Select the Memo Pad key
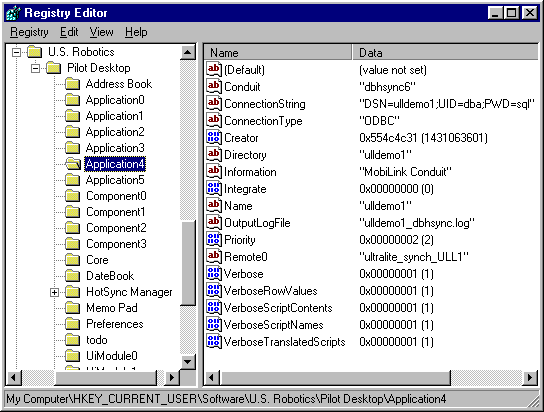 pyautogui.click(x=112, y=308)
